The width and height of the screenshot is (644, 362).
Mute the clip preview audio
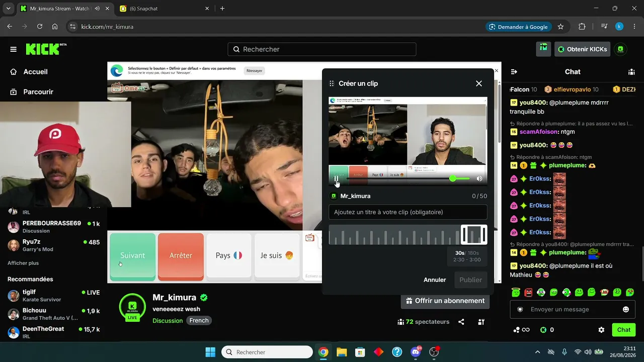pyautogui.click(x=479, y=178)
